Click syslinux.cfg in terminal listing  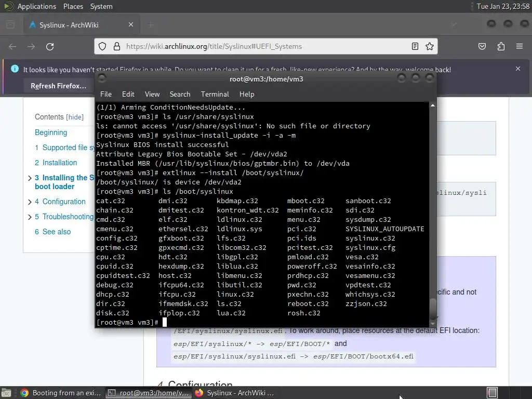(x=370, y=248)
